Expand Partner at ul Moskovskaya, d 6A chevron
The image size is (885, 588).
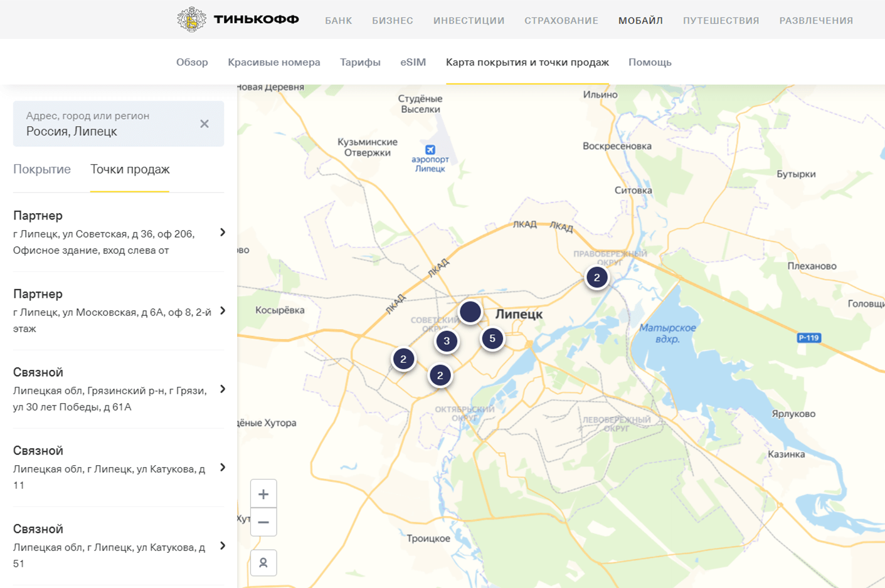(223, 311)
